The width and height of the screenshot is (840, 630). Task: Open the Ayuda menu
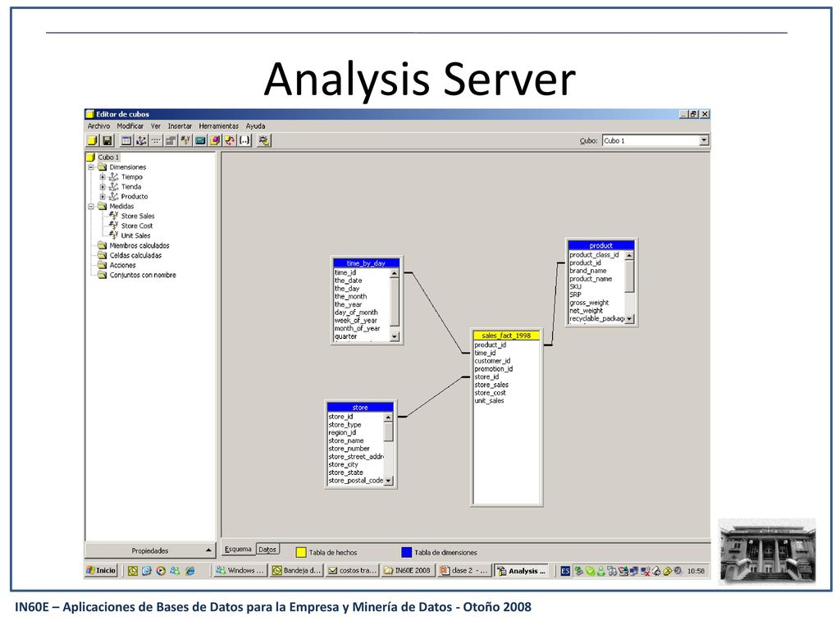point(256,126)
